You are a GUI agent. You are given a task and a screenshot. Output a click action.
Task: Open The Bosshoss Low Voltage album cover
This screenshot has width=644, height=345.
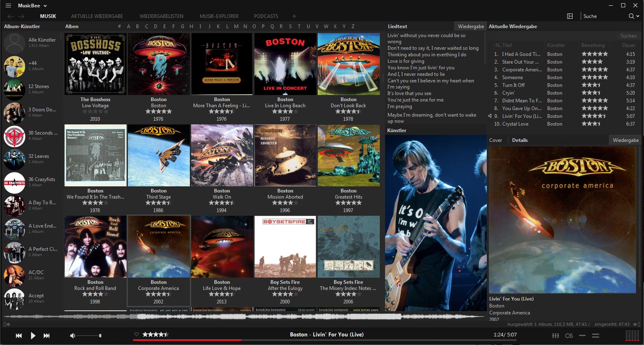[96, 64]
